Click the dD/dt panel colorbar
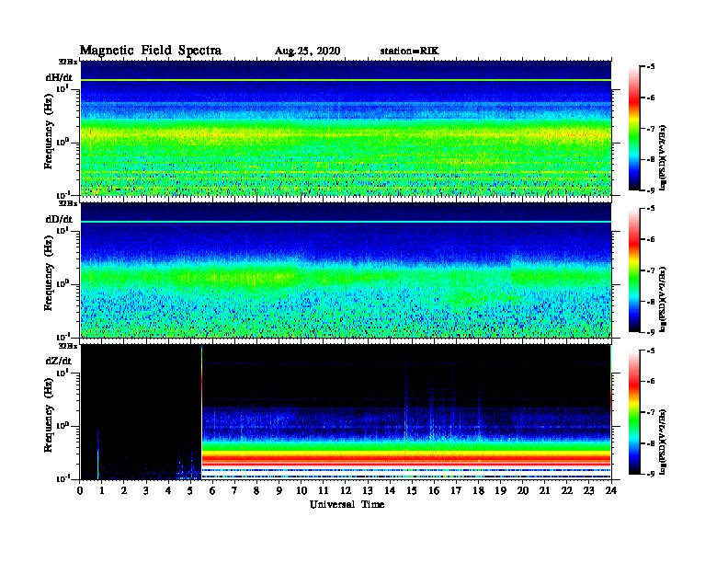Screen dimensions: 728x563 pos(633,270)
